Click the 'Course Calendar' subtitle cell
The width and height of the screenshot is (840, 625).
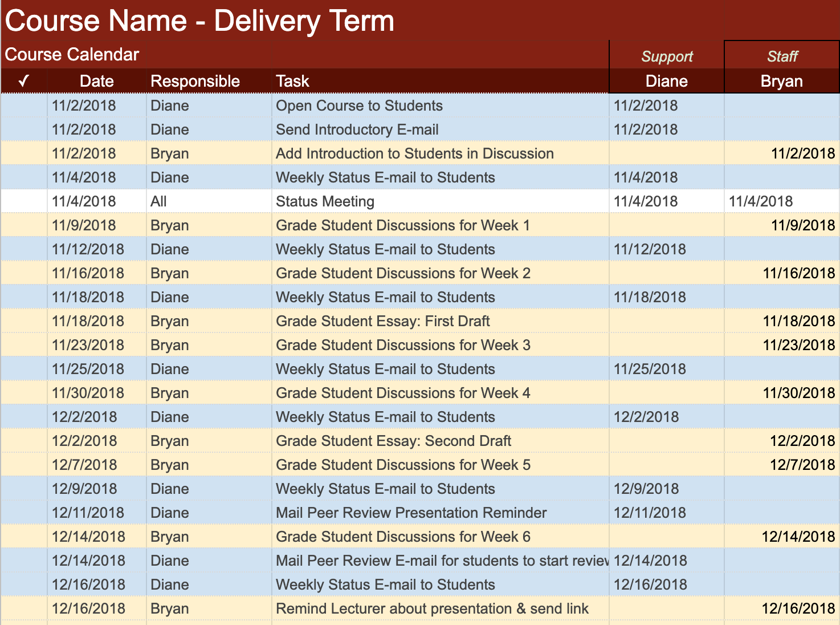[x=72, y=55]
